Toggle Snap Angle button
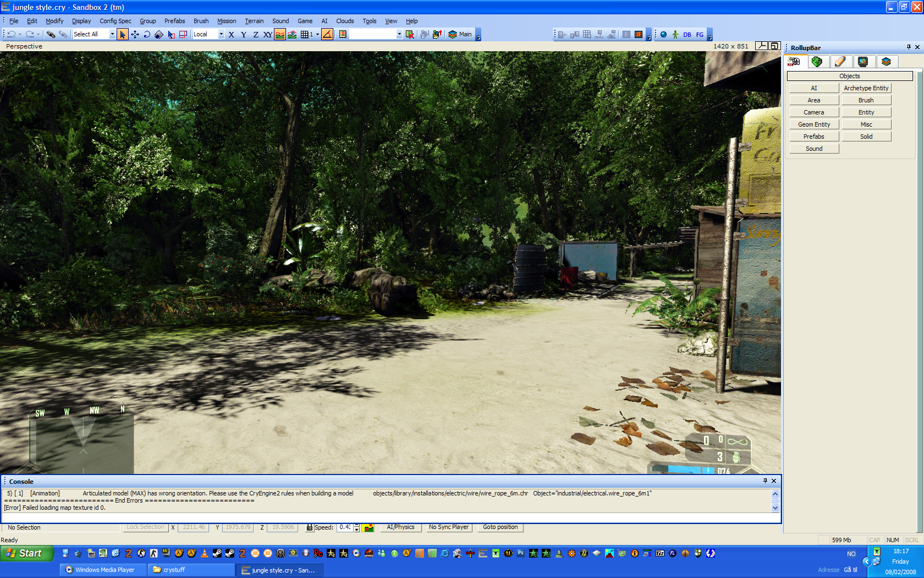The height and width of the screenshot is (578, 924). point(327,34)
